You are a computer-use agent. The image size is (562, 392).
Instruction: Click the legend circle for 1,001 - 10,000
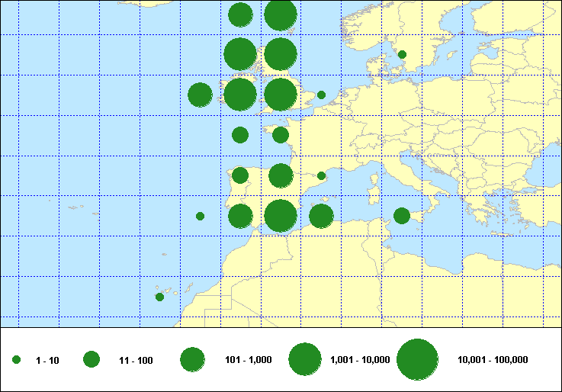[x=304, y=360]
